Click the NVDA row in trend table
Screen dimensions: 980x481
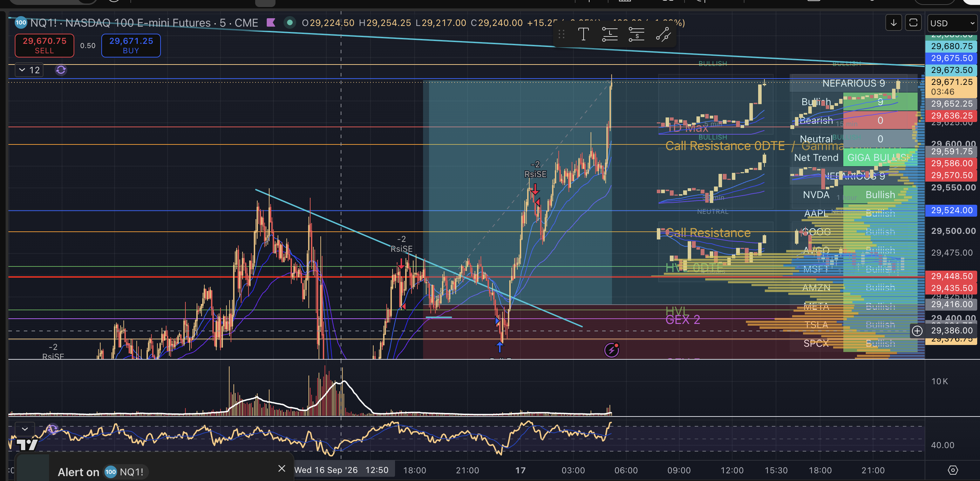[854, 195]
